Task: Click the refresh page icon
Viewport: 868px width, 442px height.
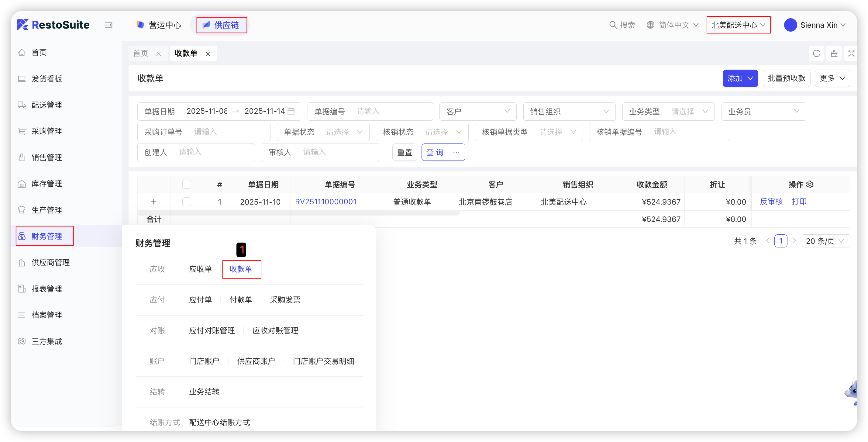Action: [x=816, y=53]
